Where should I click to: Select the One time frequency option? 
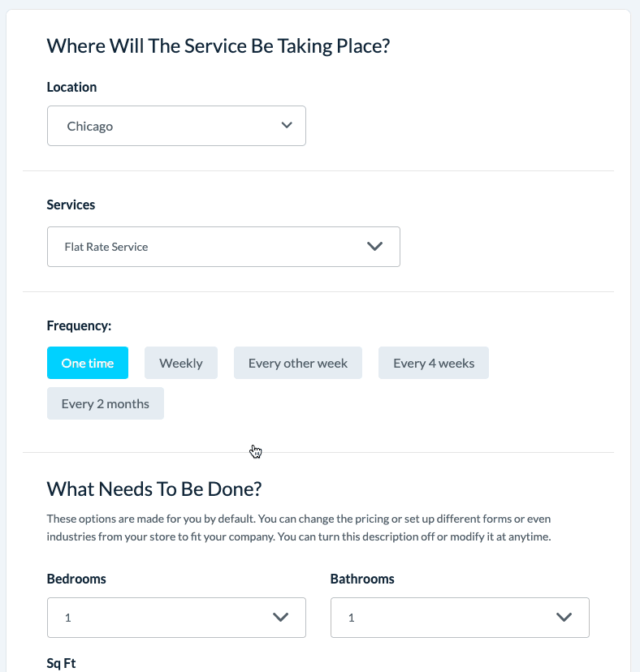(88, 363)
